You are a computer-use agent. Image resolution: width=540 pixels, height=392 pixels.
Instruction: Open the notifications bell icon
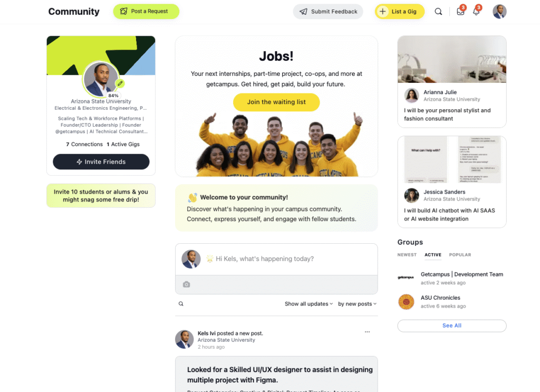tap(476, 12)
